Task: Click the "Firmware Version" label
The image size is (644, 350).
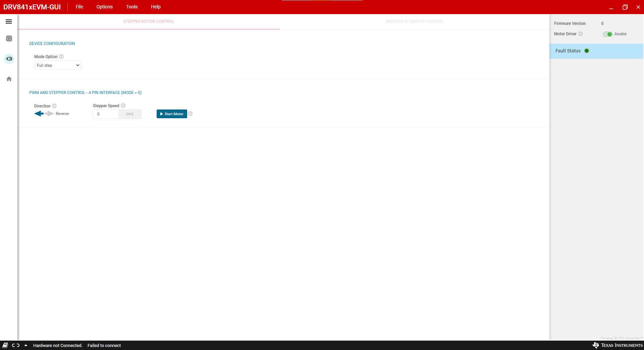Action: pos(570,24)
